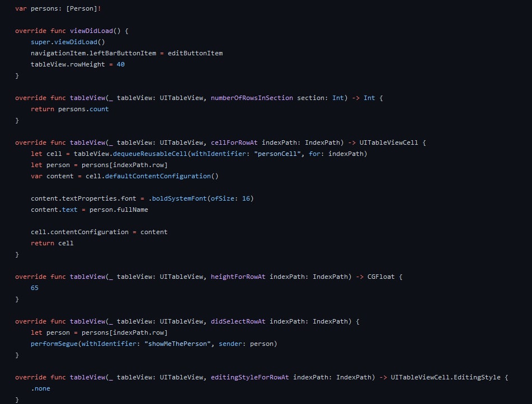
Task: Click 'super.viewDidLoad()' call
Action: tap(68, 42)
